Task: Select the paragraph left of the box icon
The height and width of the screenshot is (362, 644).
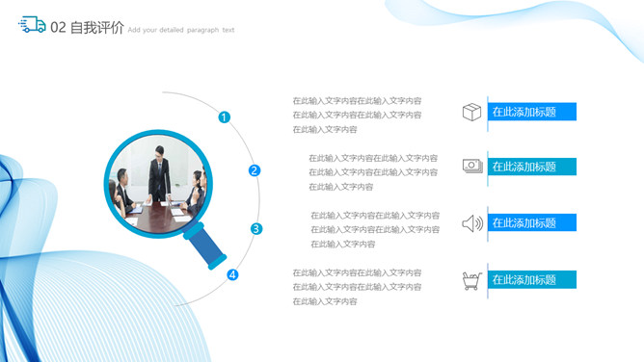Action: coord(357,116)
